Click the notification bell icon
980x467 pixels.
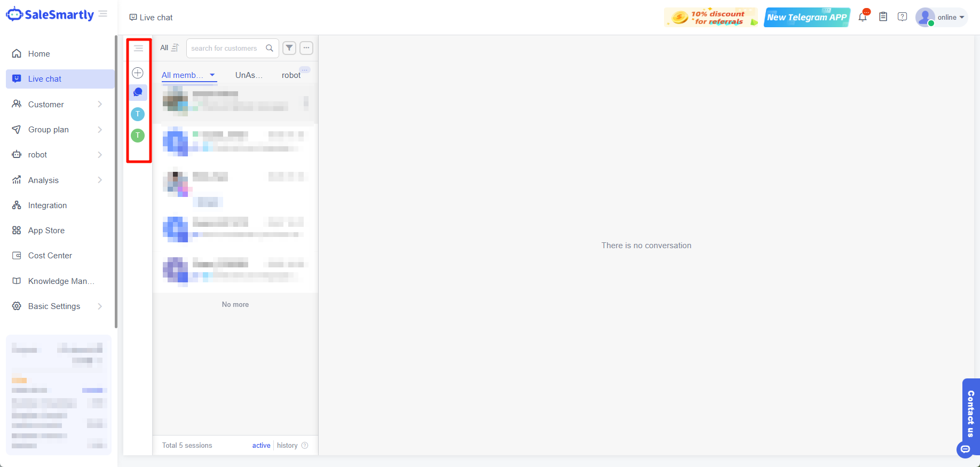coord(863,17)
